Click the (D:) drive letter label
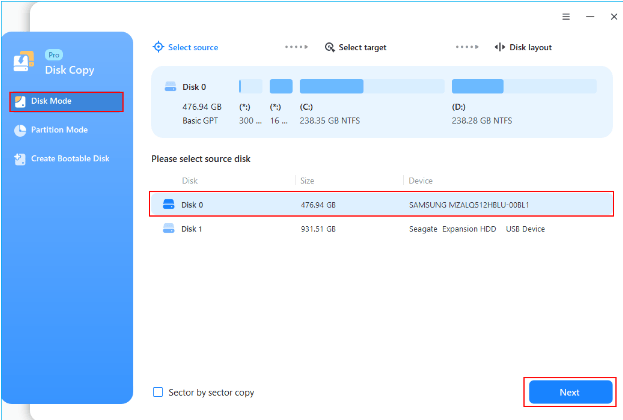 pyautogui.click(x=458, y=107)
